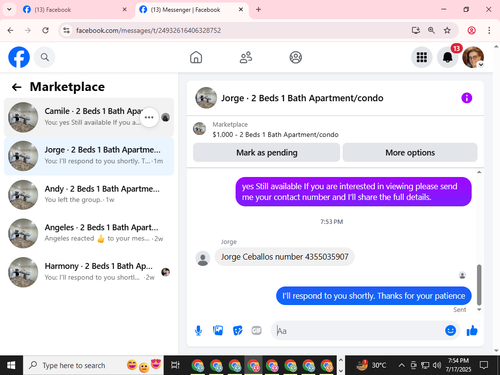Click Jorge's gray sender avatar
This screenshot has height=375, width=500.
[203, 259]
